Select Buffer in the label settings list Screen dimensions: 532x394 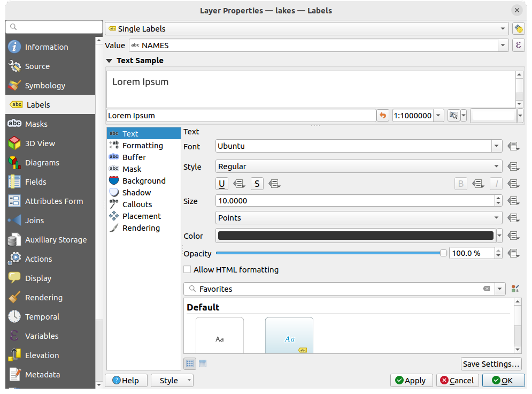pyautogui.click(x=134, y=157)
